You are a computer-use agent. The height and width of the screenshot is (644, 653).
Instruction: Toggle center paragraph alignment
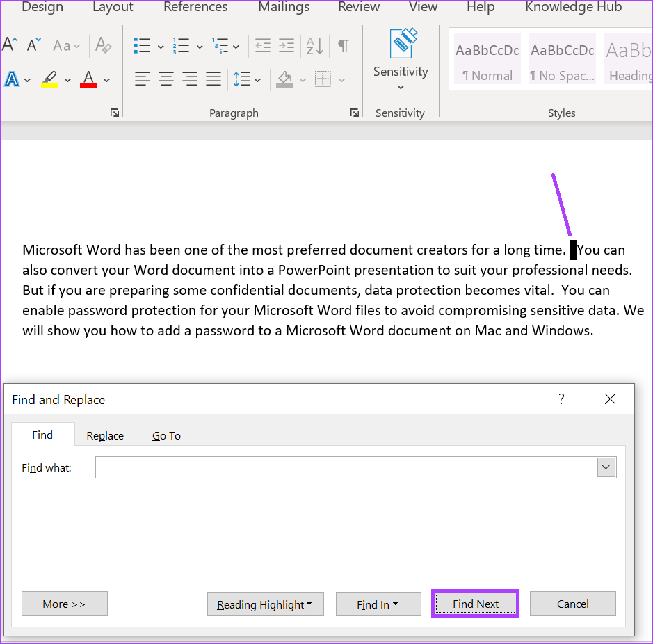pos(166,79)
